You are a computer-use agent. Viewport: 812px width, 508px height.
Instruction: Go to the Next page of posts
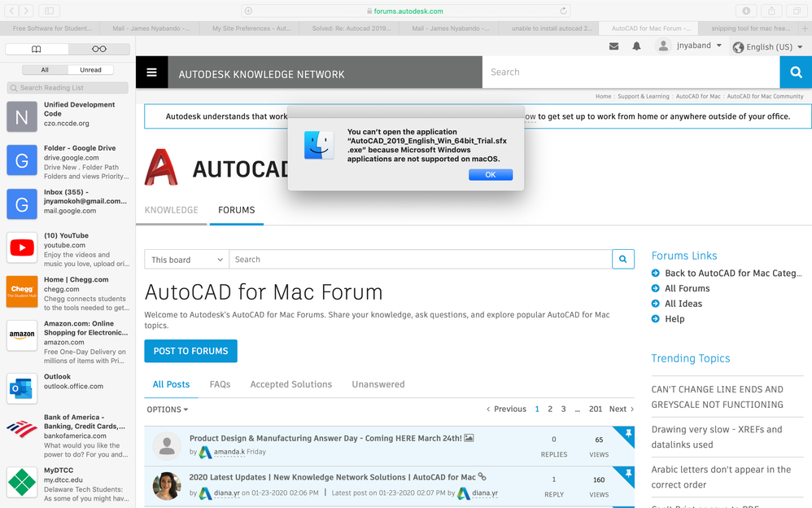622,409
